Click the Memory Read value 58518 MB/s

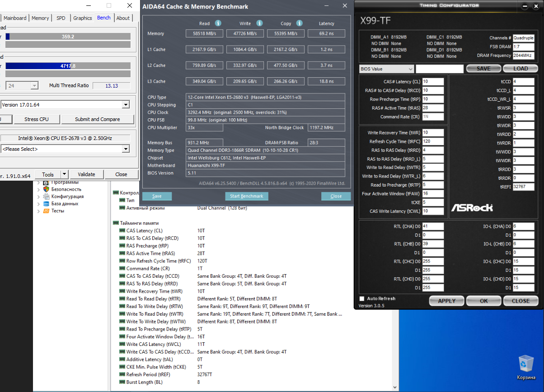[204, 33]
